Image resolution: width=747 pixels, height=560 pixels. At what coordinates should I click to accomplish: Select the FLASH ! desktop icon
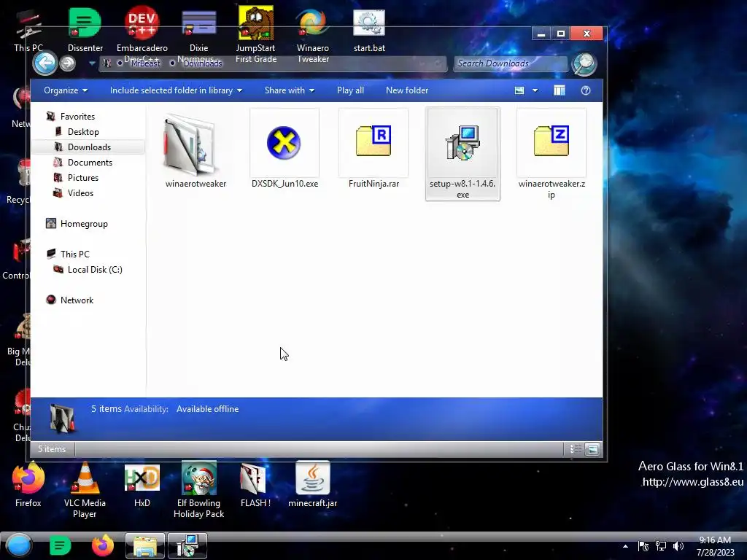[x=255, y=485]
